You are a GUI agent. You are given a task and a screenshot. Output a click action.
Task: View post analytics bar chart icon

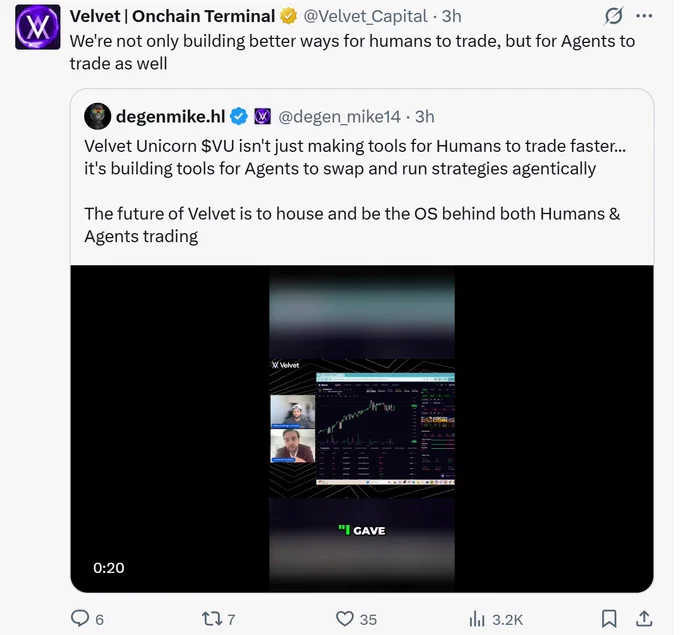tap(477, 619)
